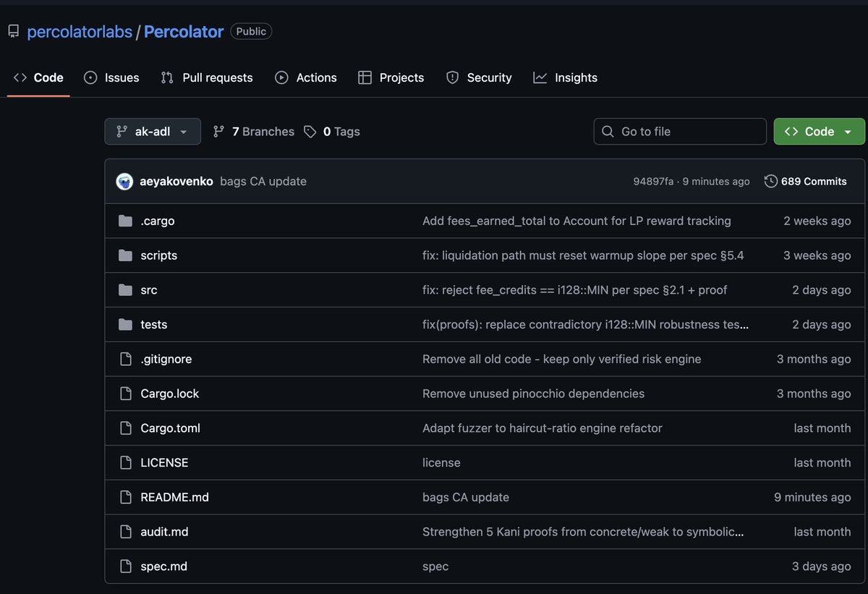Viewport: 868px width, 594px height.
Task: Open the green Code dropdown button
Action: tap(819, 132)
